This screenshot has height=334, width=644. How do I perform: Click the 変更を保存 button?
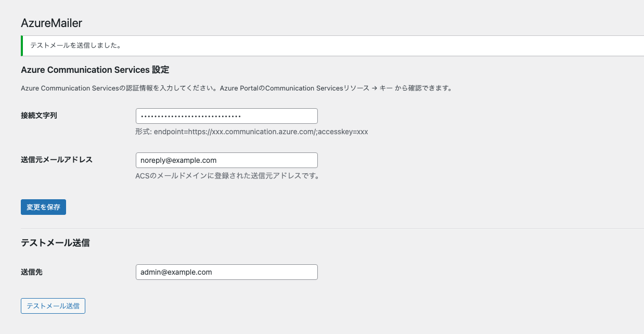[43, 207]
